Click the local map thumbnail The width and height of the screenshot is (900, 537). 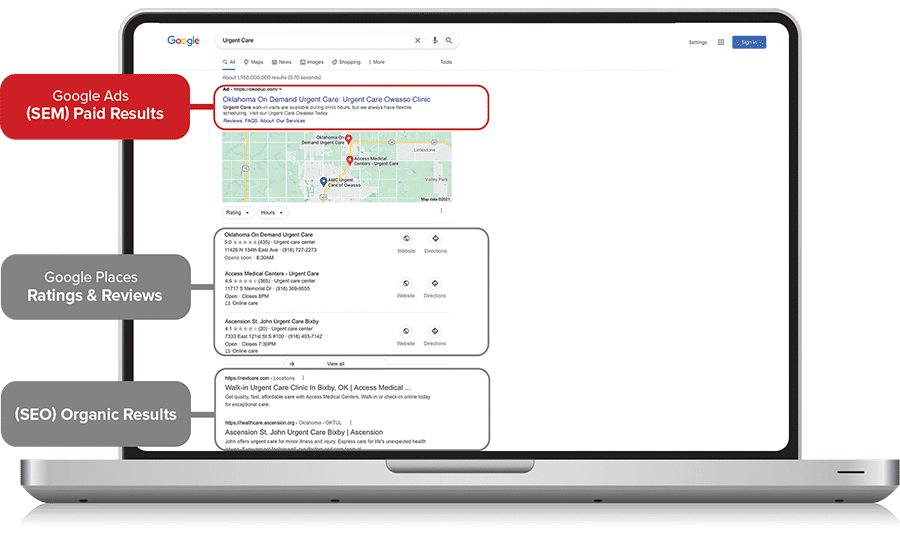pos(337,167)
